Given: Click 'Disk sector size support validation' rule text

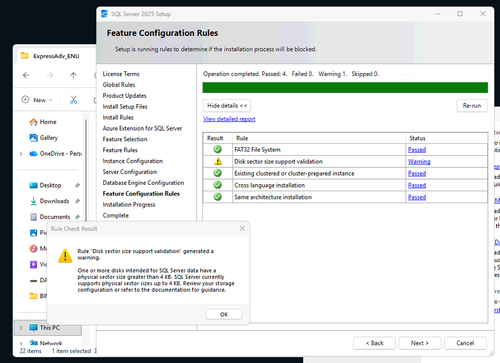Looking at the screenshot, I should 278,162.
